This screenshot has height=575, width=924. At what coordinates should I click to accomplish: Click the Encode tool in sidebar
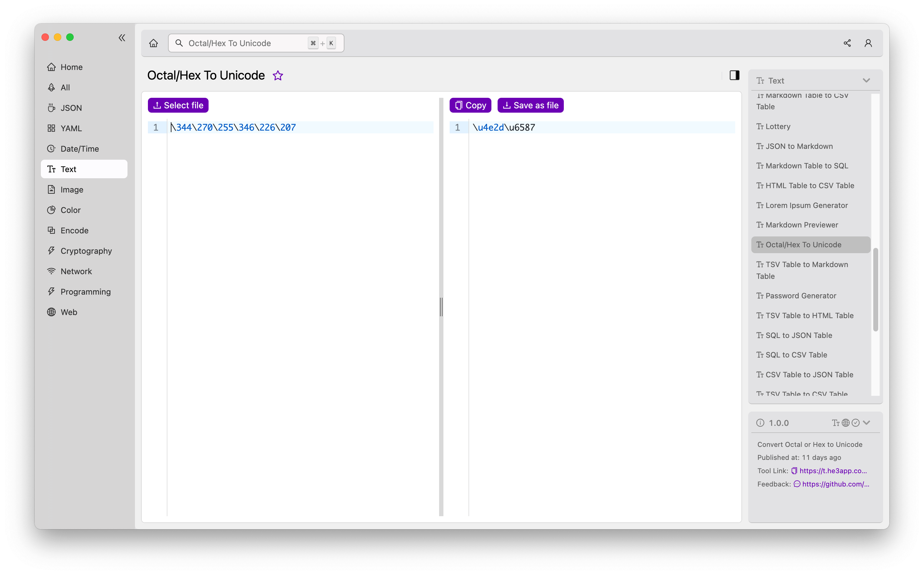click(x=75, y=230)
